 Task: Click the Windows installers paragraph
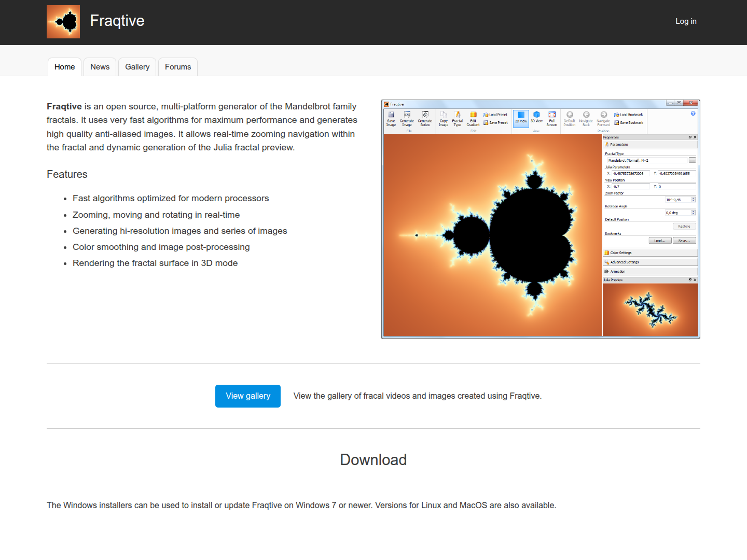[x=301, y=505]
